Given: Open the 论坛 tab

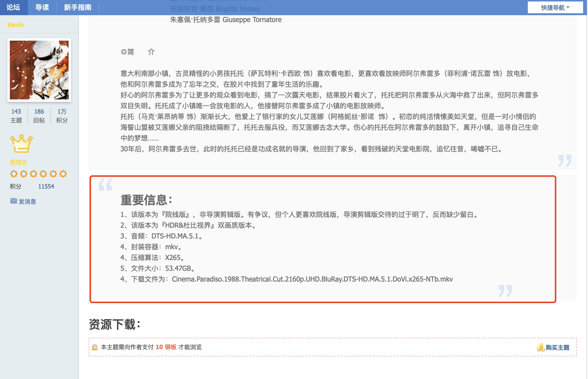Looking at the screenshot, I should (13, 7).
